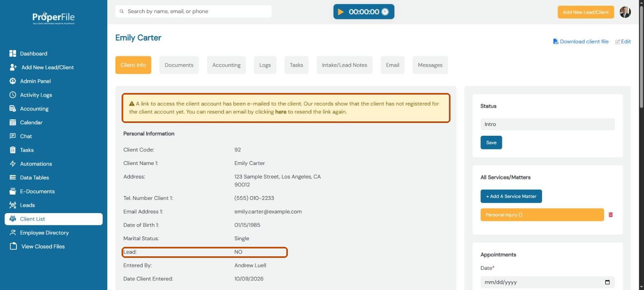Click the Emily Carter page heading
This screenshot has height=290, width=644.
138,38
